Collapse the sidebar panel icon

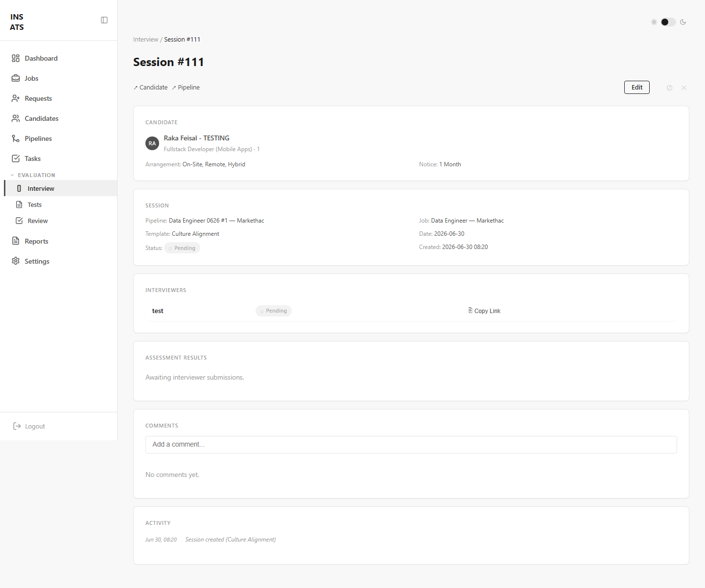[104, 20]
